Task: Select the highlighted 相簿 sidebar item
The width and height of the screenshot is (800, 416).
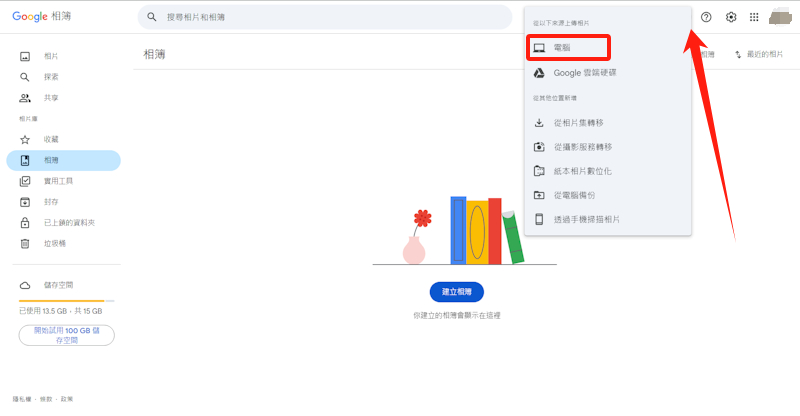Action: 63,160
